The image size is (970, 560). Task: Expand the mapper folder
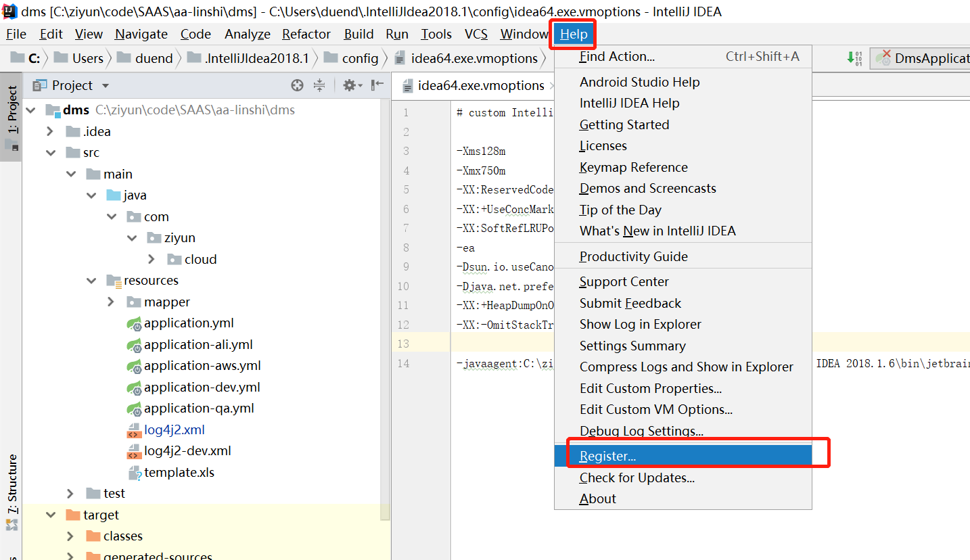click(112, 302)
